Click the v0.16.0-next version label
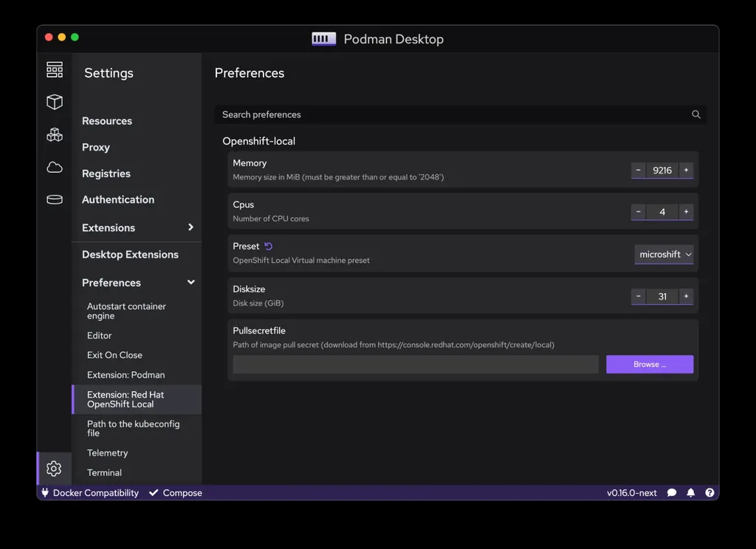Screen dimensions: 756x549 [x=632, y=493]
